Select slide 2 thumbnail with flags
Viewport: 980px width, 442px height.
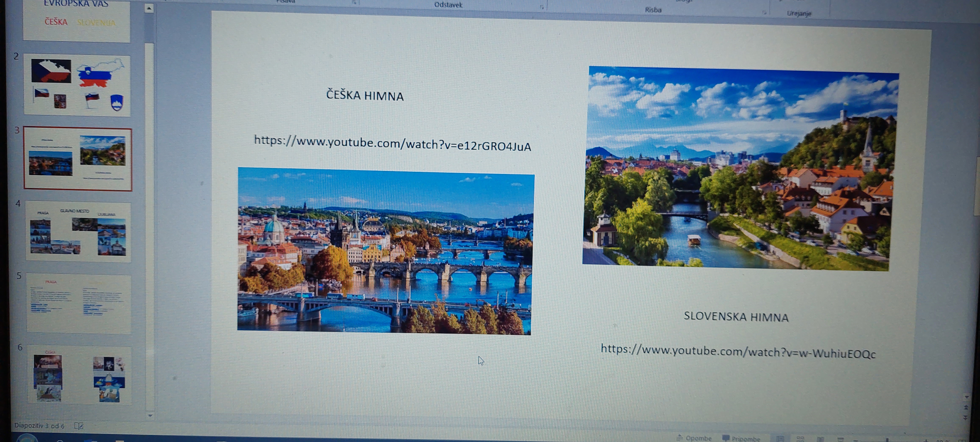coord(77,85)
